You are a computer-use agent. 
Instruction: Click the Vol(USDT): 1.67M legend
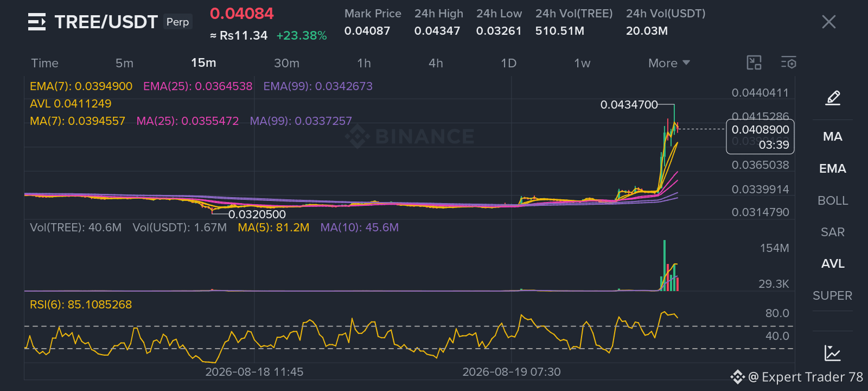click(x=180, y=228)
